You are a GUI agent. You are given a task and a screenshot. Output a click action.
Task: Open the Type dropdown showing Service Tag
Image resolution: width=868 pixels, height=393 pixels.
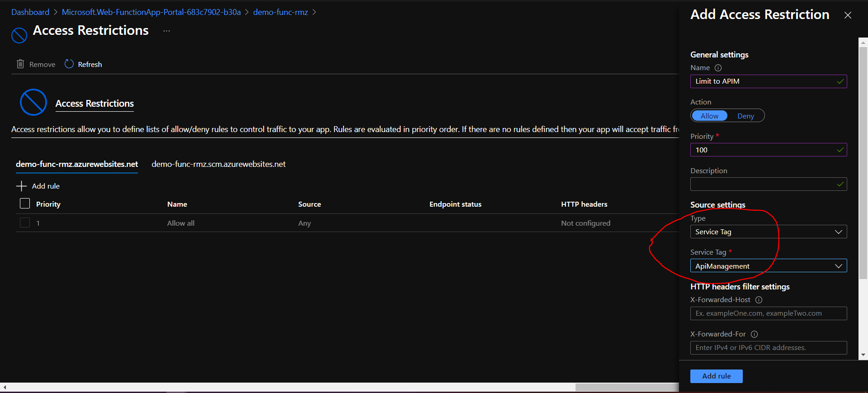(x=769, y=232)
